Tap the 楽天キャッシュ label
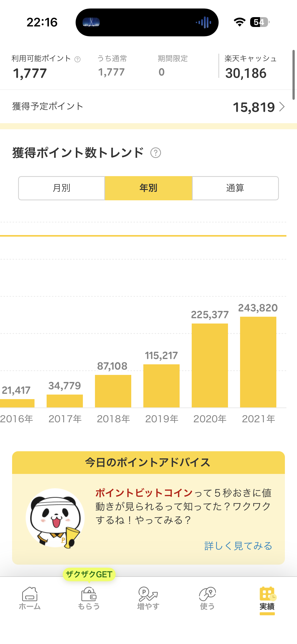The image size is (297, 644). (x=251, y=58)
